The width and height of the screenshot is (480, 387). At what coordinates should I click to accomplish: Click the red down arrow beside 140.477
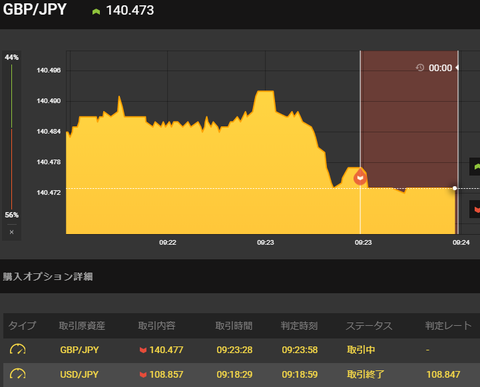click(x=143, y=350)
